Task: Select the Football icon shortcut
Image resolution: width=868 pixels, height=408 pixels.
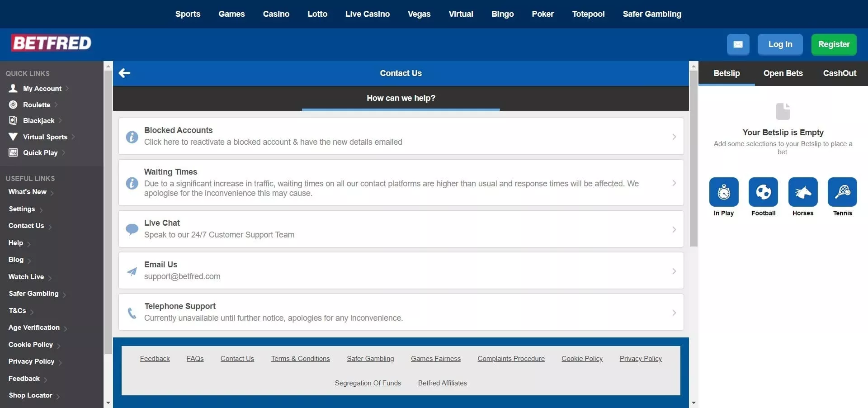Action: coord(763,192)
